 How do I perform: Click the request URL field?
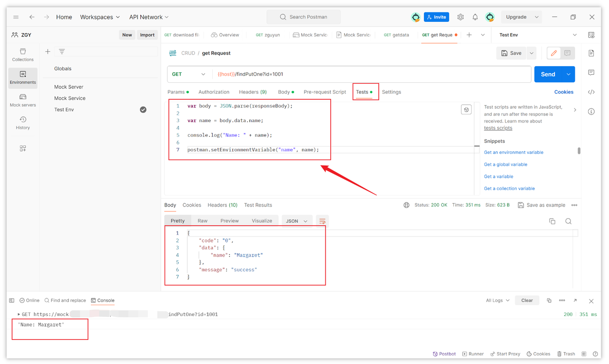click(372, 75)
